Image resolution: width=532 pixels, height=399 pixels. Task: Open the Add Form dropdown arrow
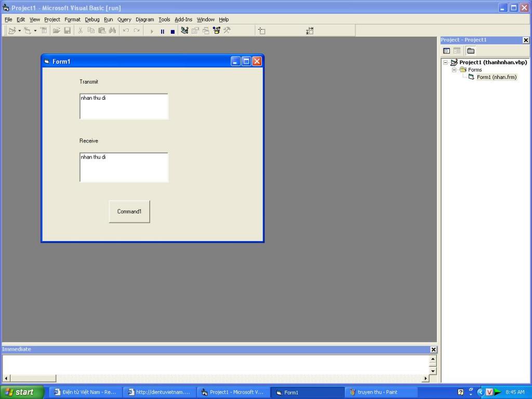[x=35, y=31]
